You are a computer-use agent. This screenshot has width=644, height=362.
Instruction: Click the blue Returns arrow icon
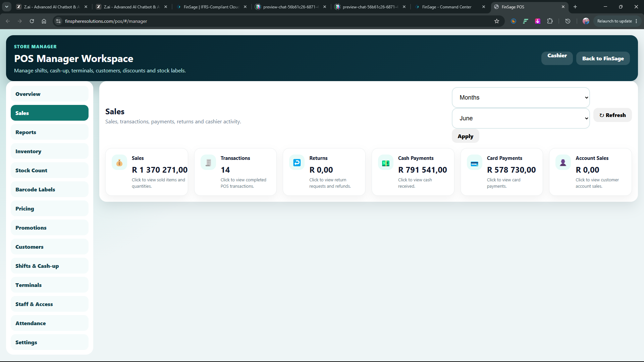coord(297,163)
